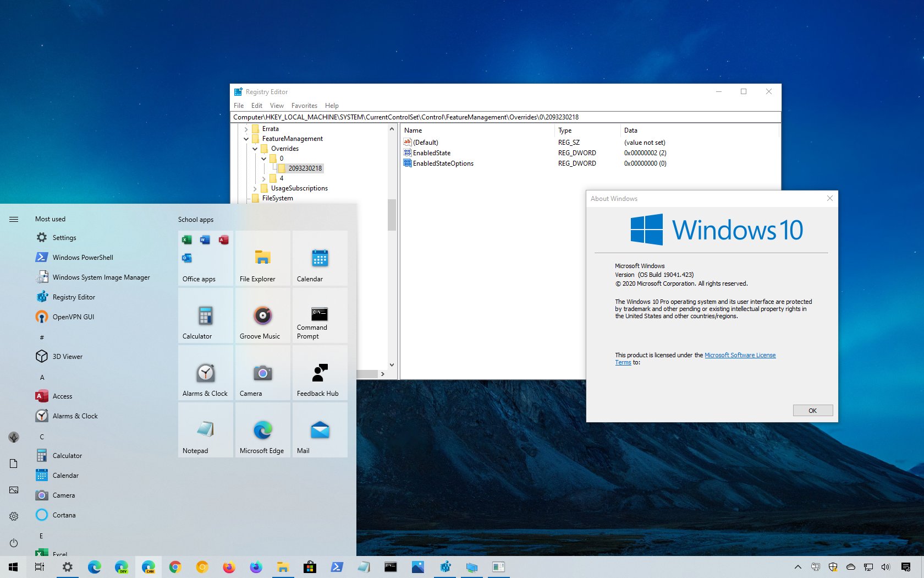Open the Groove Music tile
Image resolution: width=924 pixels, height=578 pixels.
(x=262, y=317)
